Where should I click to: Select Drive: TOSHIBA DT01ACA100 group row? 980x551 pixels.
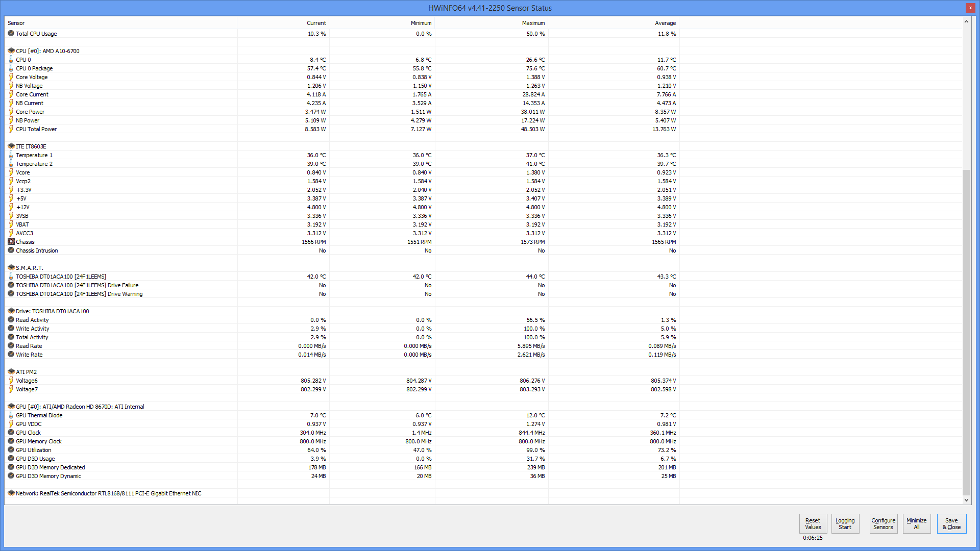pyautogui.click(x=52, y=311)
